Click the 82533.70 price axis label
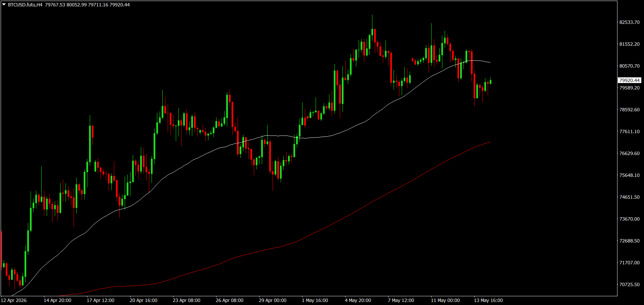Viewport: 644px width, 305px height. coord(630,22)
